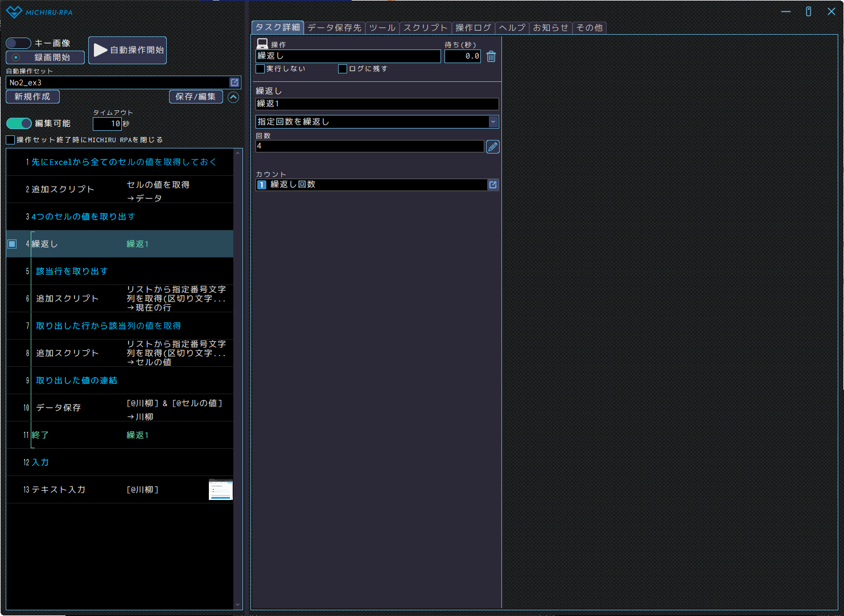Click the trash icon to delete the task
This screenshot has width=844, height=616.
[x=491, y=56]
